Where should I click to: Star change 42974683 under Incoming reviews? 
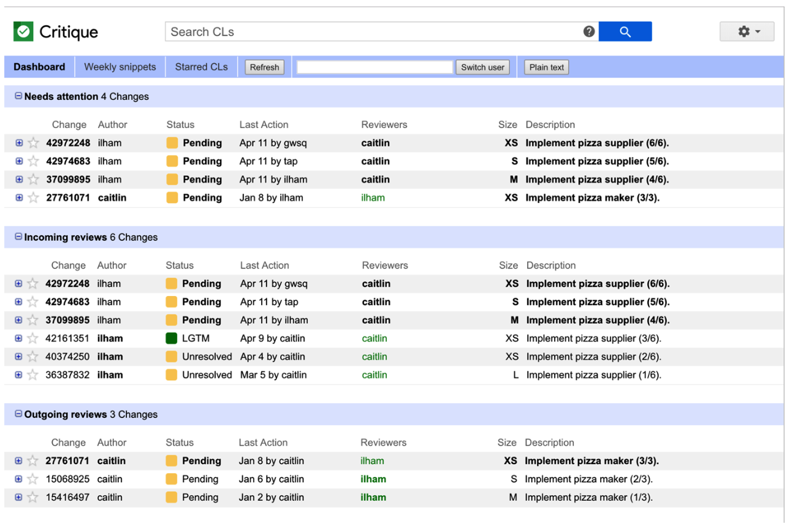[x=32, y=302]
